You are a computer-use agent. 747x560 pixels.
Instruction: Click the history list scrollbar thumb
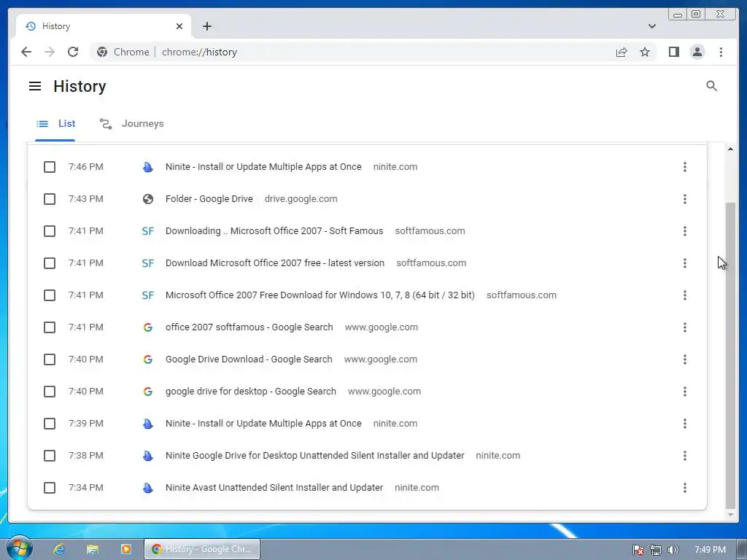coord(729,355)
